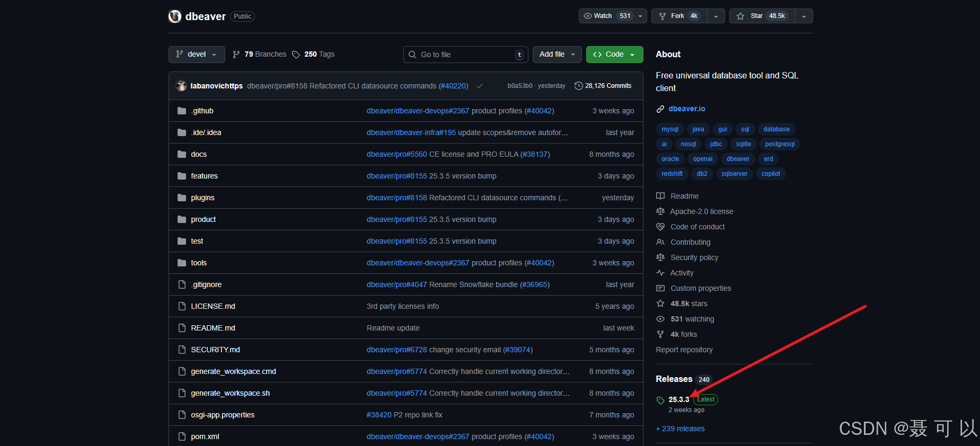Viewport: 980px width, 446px height.
Task: Open the generate_workspace.cmd file
Action: pyautogui.click(x=233, y=371)
